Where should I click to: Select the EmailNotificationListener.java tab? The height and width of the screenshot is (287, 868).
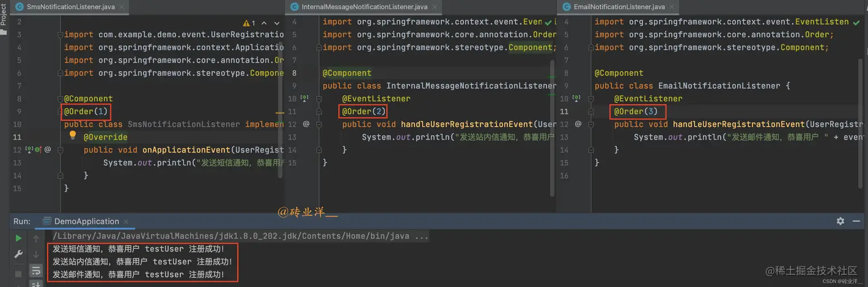pyautogui.click(x=619, y=7)
